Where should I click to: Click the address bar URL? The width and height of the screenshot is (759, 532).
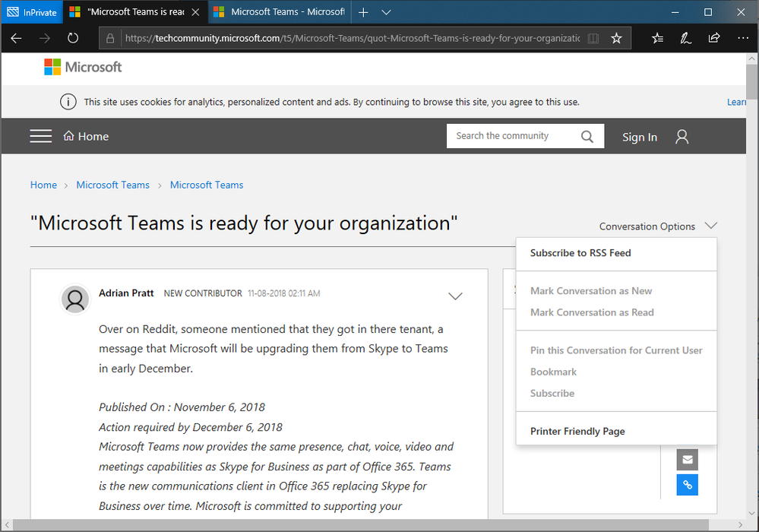353,38
